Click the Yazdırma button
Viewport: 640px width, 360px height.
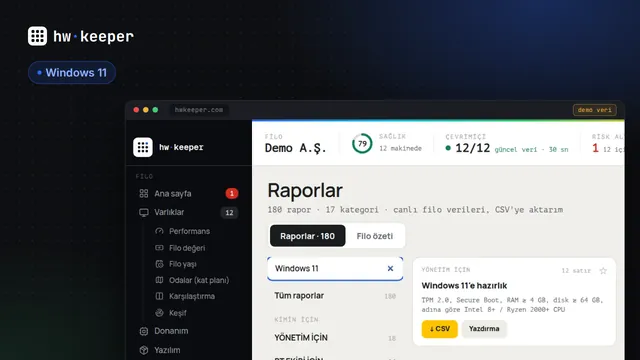click(484, 329)
